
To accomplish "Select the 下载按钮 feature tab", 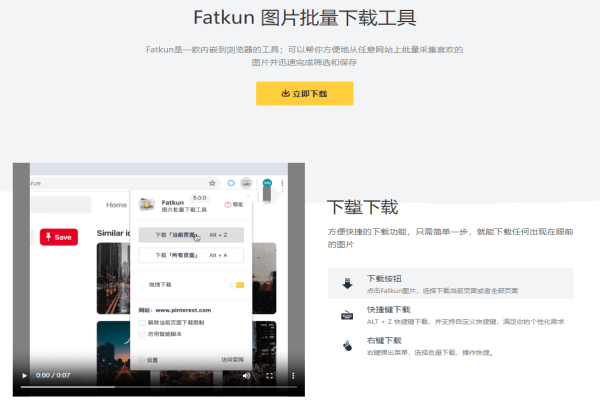I will [x=450, y=283].
